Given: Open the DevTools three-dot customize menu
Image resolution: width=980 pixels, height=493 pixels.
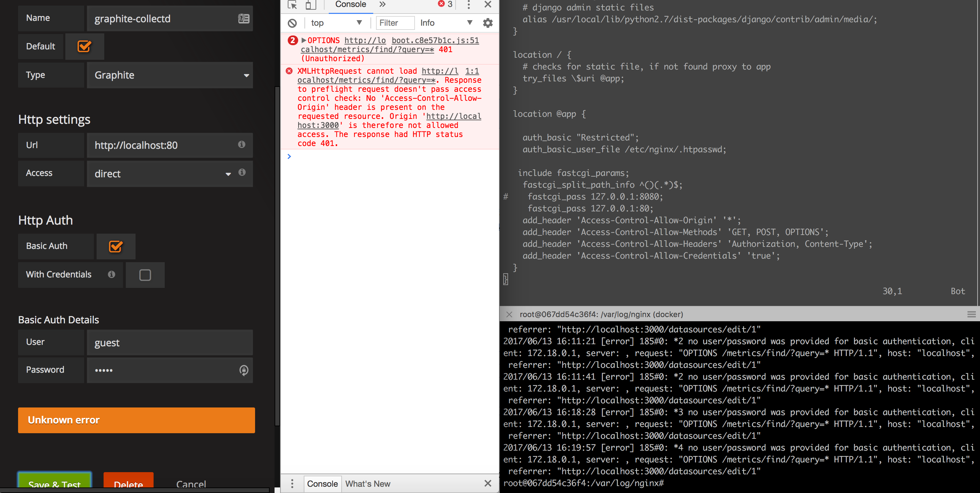Looking at the screenshot, I should (469, 5).
